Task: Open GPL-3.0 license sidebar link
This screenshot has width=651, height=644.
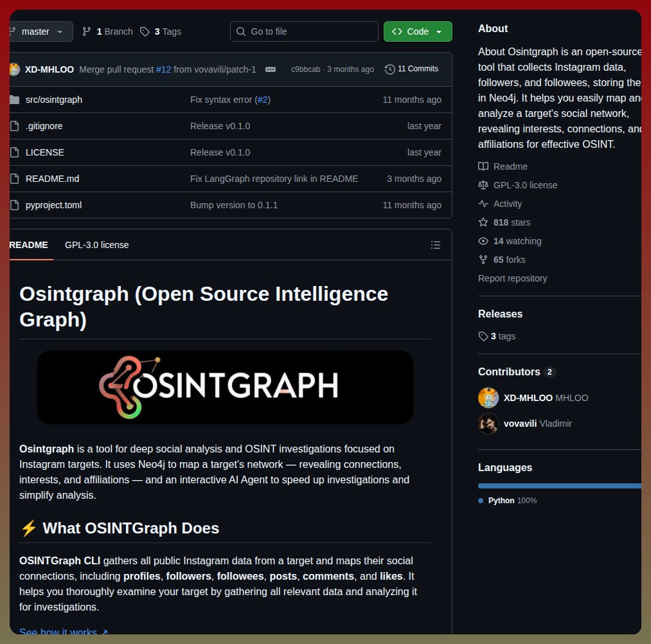Action: coord(525,185)
